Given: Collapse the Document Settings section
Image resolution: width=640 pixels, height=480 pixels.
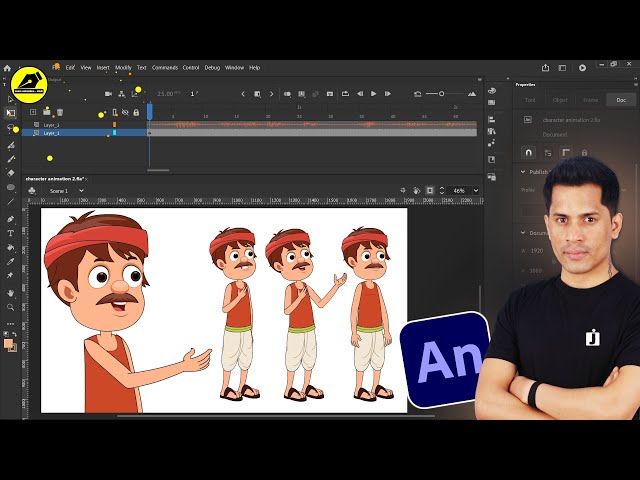Looking at the screenshot, I should 523,233.
